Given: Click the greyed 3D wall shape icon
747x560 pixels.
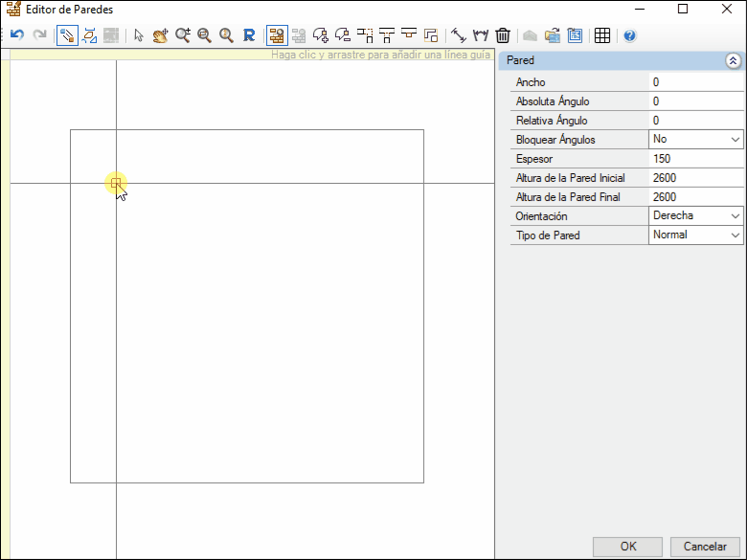Looking at the screenshot, I should click(530, 35).
